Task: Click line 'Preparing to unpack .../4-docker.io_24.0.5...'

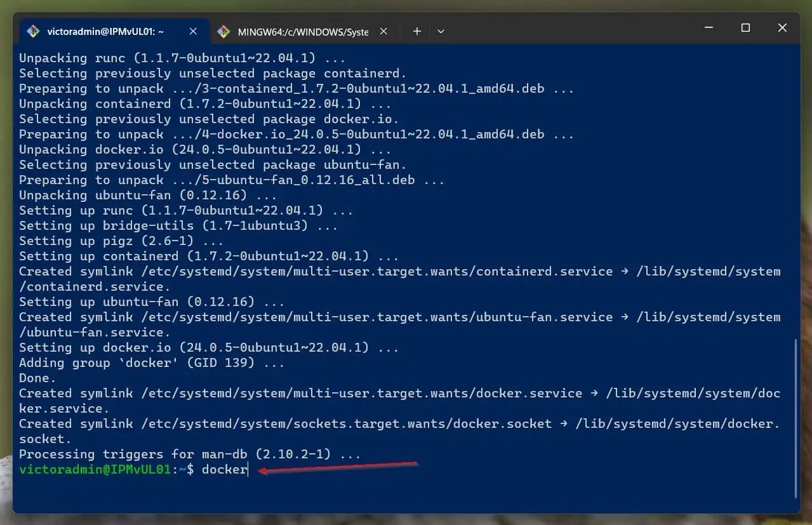Action: [296, 135]
